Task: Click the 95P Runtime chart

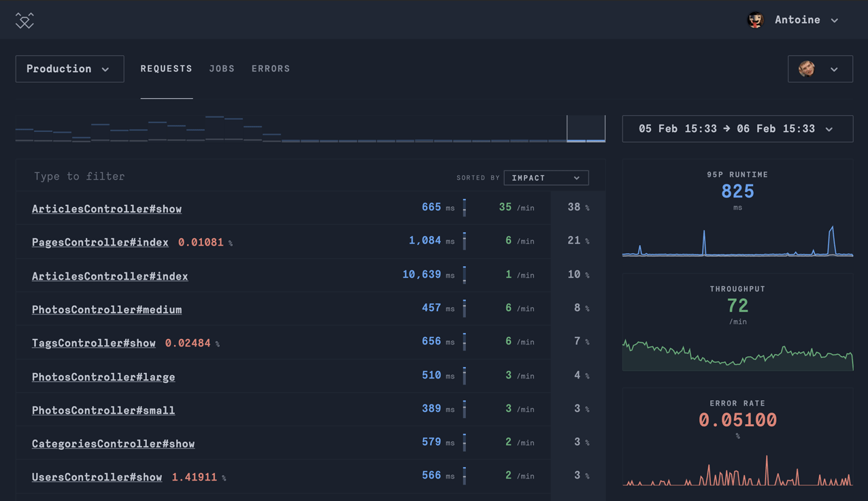Action: point(737,240)
